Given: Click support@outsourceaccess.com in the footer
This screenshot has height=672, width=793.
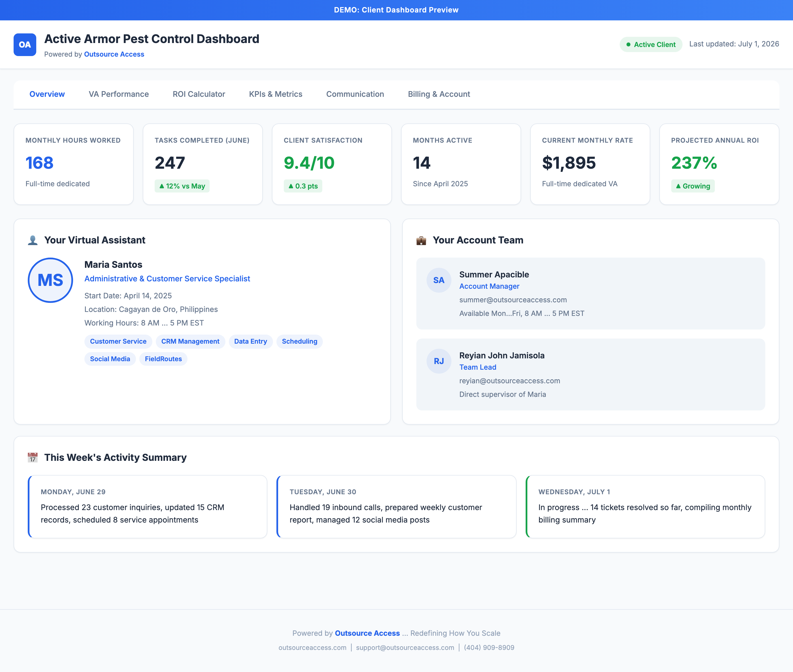Looking at the screenshot, I should click(x=405, y=648).
